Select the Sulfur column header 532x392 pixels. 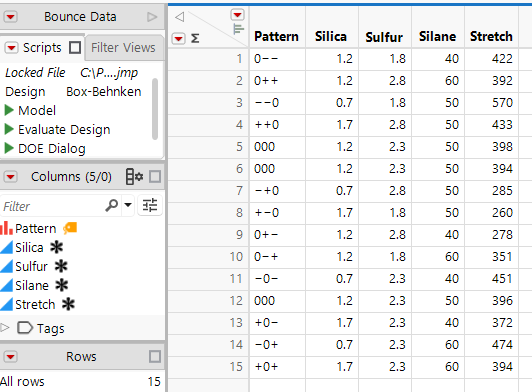[384, 36]
